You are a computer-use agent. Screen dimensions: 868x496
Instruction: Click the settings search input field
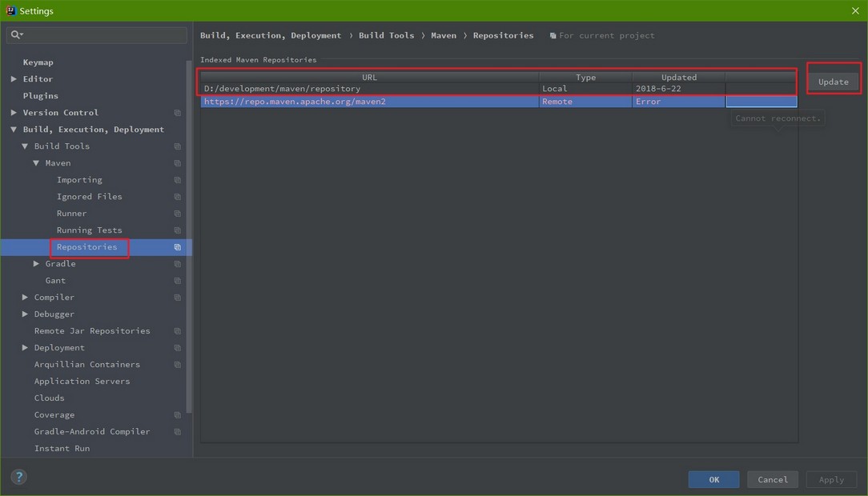(x=97, y=35)
